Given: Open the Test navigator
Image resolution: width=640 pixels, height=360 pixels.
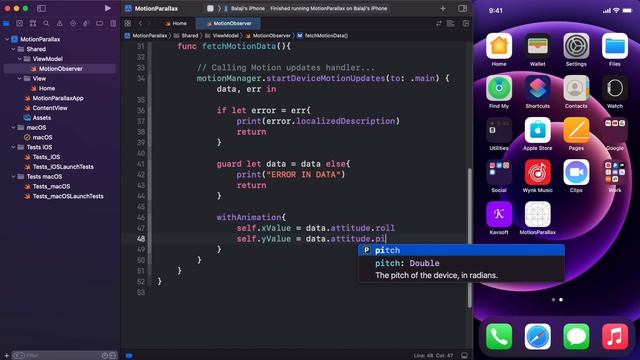Looking at the screenshot, I should [73, 23].
